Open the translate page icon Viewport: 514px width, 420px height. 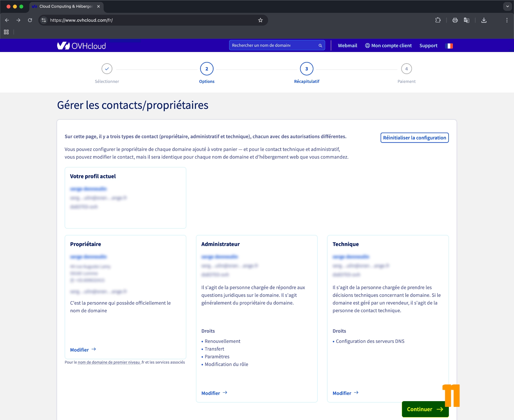point(467,20)
